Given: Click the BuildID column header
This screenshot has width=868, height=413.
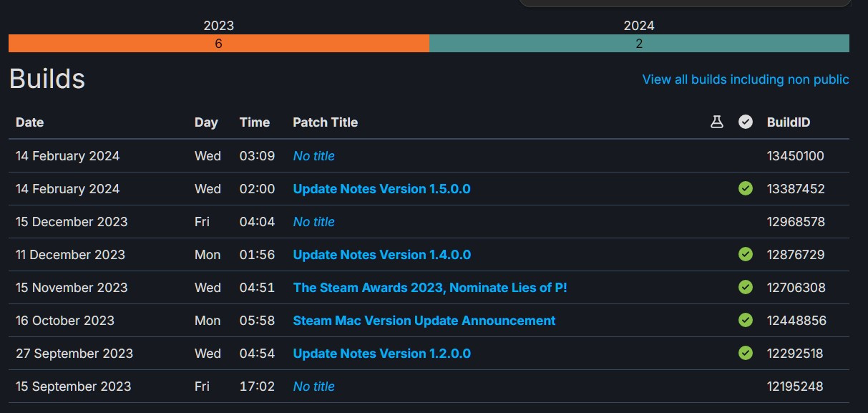Looking at the screenshot, I should click(x=789, y=122).
